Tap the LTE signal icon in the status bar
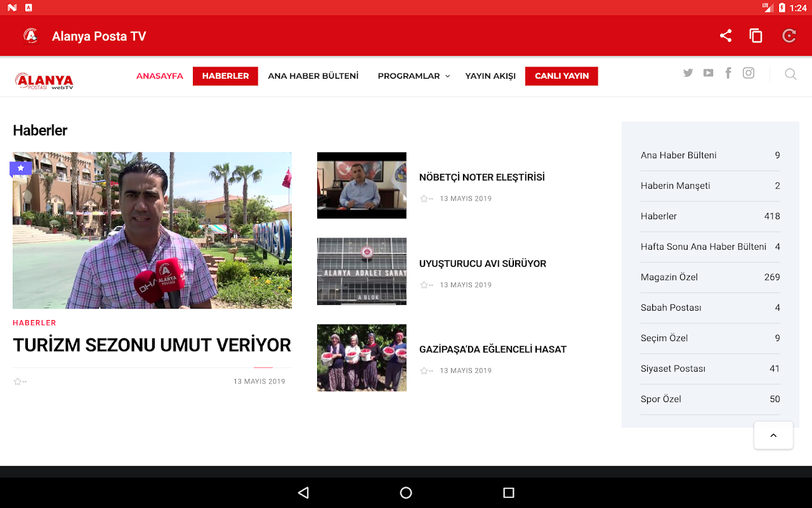The height and width of the screenshot is (508, 812). click(767, 8)
